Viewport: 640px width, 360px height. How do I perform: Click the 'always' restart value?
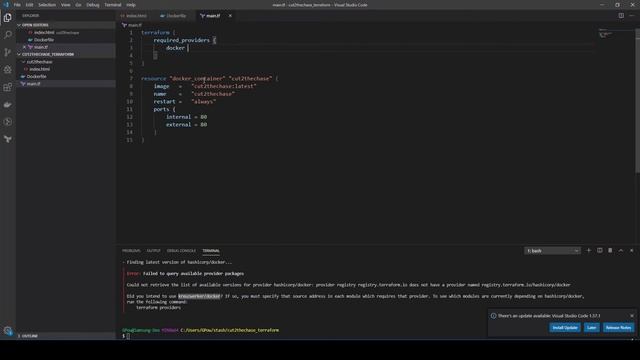[204, 102]
